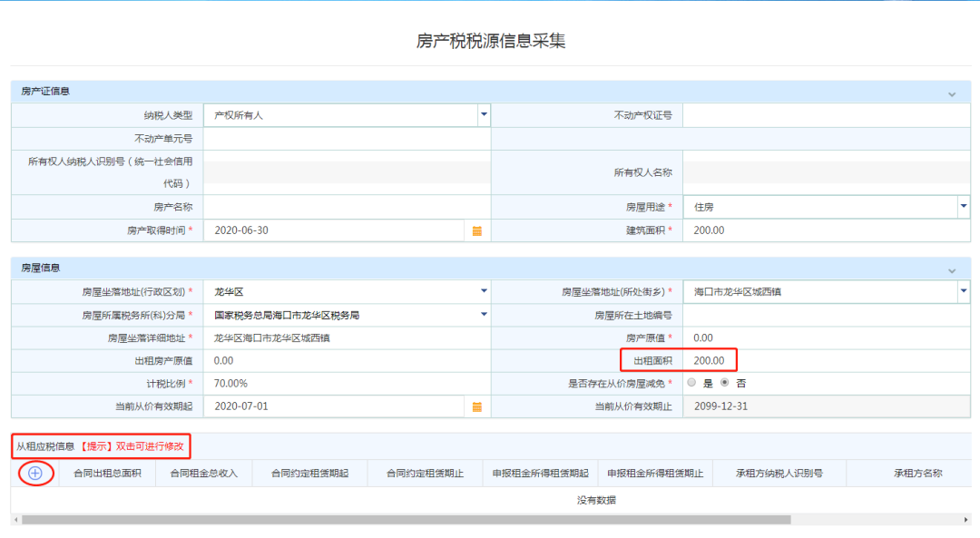980x538 pixels.
Task: Click the 承租方纳税人识别号 column header
Action: [779, 474]
